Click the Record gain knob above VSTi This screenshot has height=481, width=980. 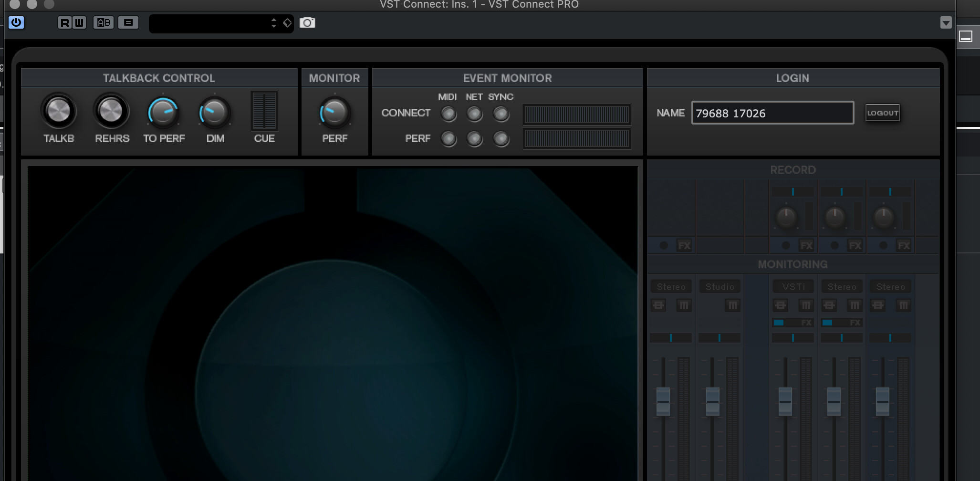786,217
